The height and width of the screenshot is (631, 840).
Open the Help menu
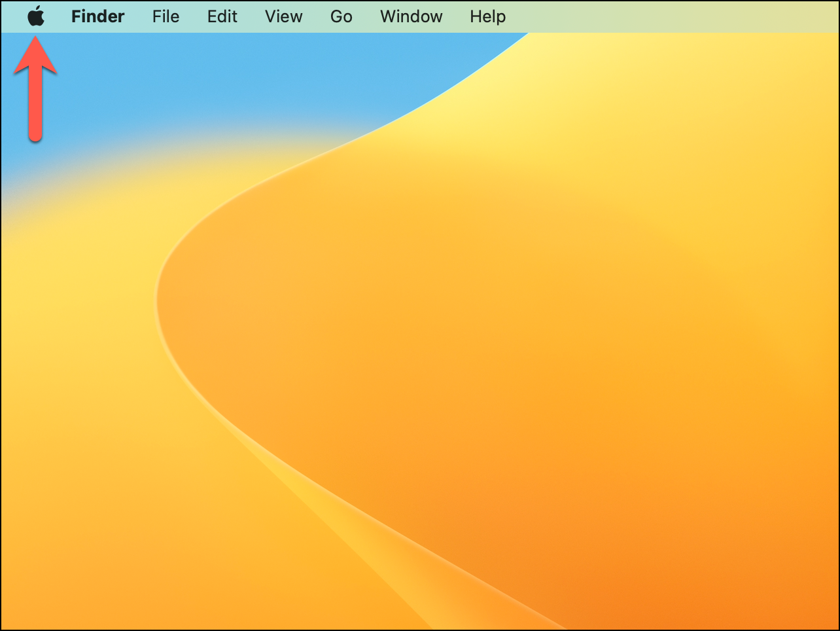(488, 16)
